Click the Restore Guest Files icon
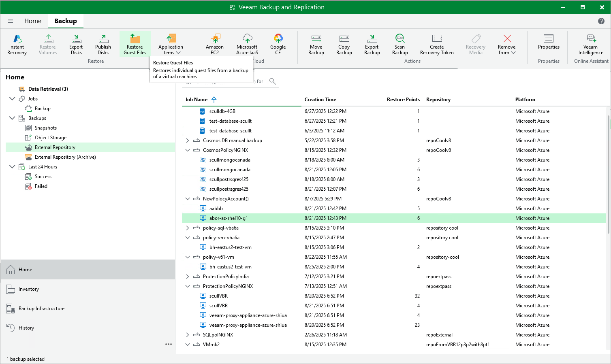This screenshot has width=611, height=364. [x=135, y=44]
